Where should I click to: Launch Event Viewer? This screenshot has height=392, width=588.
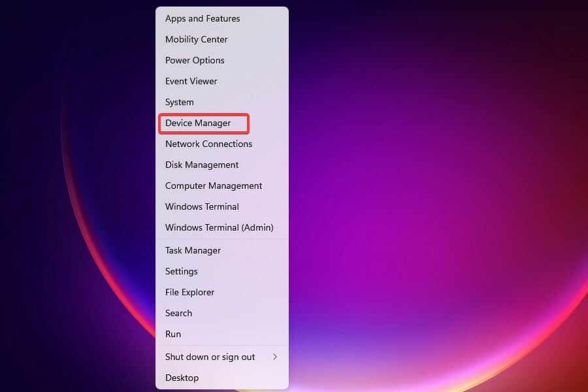click(222, 82)
